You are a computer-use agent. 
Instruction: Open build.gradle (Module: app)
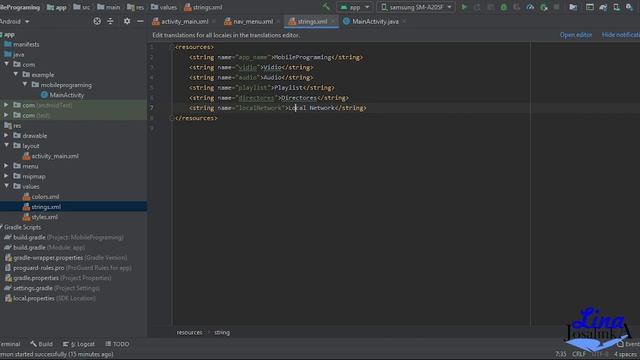(44, 247)
